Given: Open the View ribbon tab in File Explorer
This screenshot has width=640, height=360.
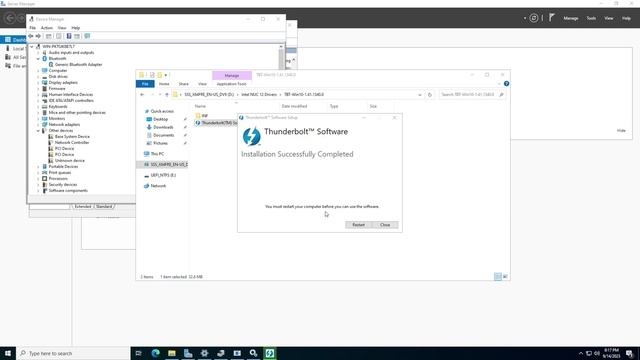Looking at the screenshot, I should pos(202,84).
